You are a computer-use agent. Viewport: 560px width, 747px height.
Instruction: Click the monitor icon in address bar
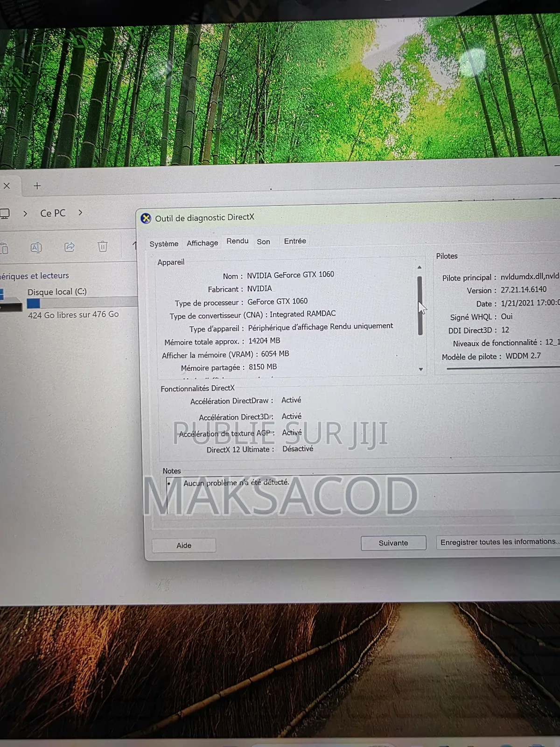(5, 213)
